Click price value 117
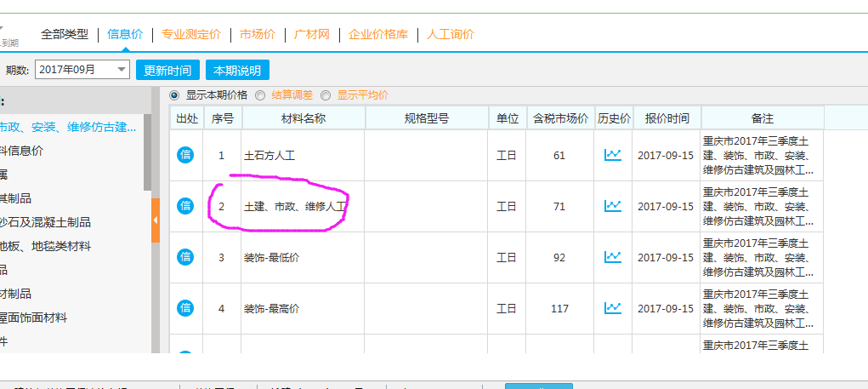This screenshot has width=868, height=389. coord(559,309)
